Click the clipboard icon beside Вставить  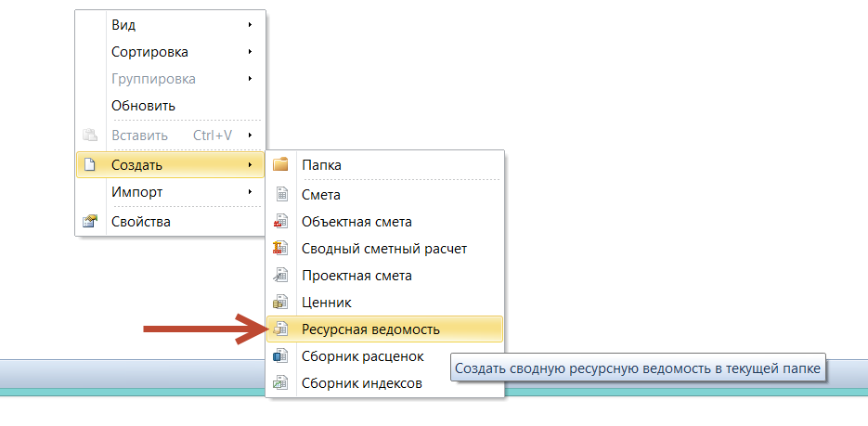pyautogui.click(x=90, y=135)
